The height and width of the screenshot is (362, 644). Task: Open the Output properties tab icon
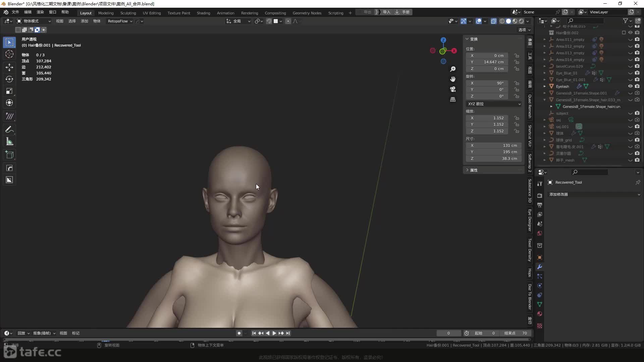[x=540, y=205]
